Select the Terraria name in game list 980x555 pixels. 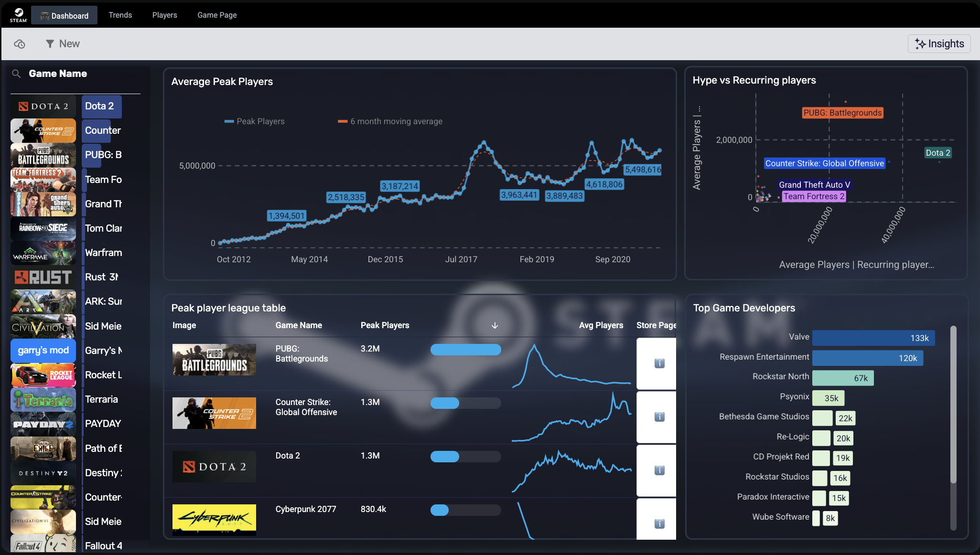tap(101, 399)
